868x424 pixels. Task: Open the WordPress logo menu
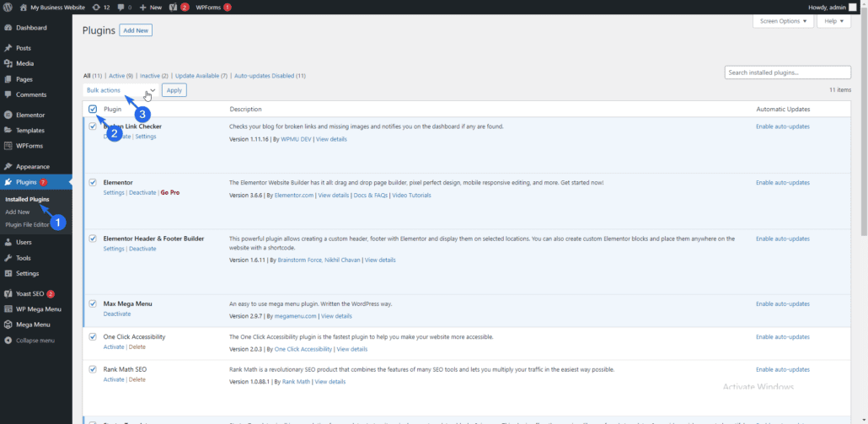click(x=8, y=8)
